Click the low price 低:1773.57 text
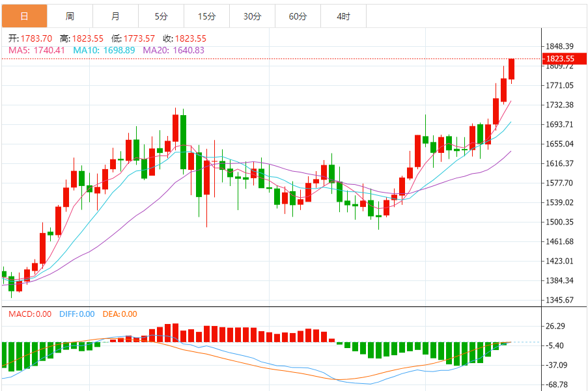The image size is (588, 391). (133, 38)
